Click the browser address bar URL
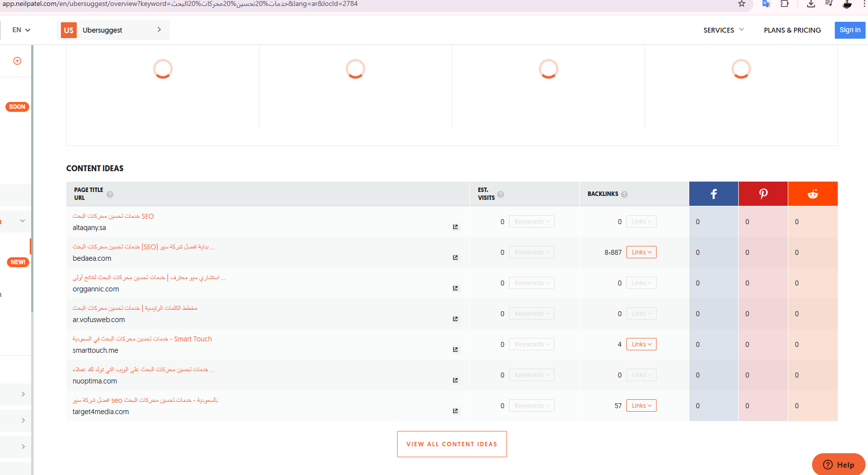 (180, 4)
